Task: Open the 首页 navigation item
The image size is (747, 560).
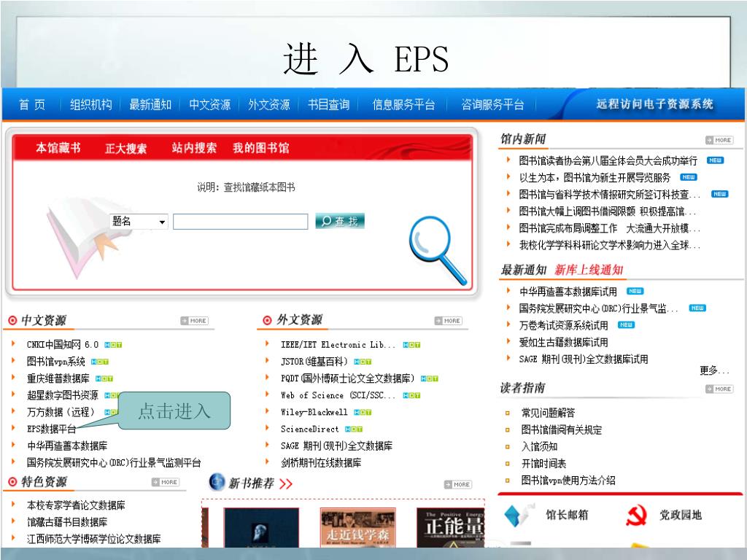Action: pos(32,104)
